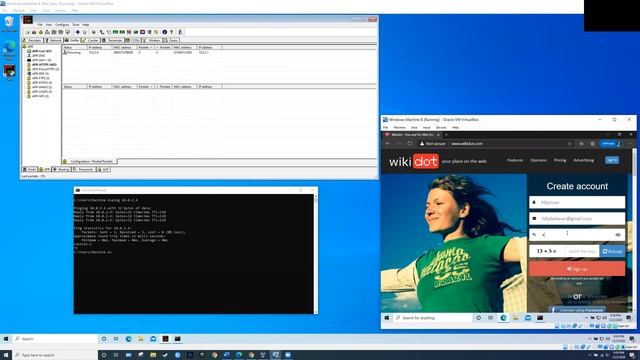
Task: Open Cain Tools menu
Action: (76, 24)
